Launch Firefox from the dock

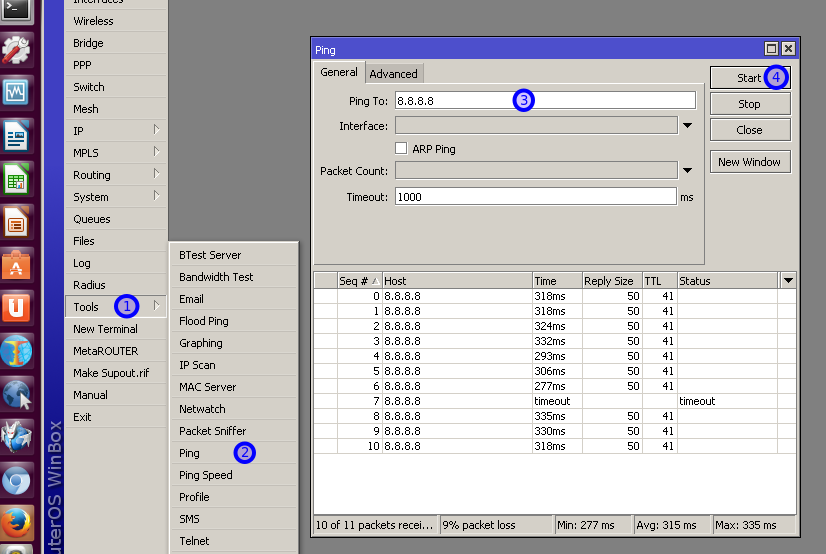[x=15, y=523]
